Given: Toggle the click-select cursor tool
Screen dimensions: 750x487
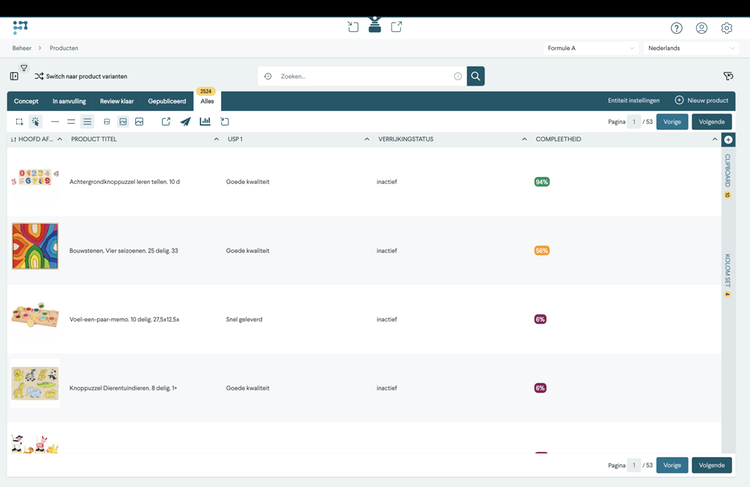Looking at the screenshot, I should pyautogui.click(x=35, y=122).
